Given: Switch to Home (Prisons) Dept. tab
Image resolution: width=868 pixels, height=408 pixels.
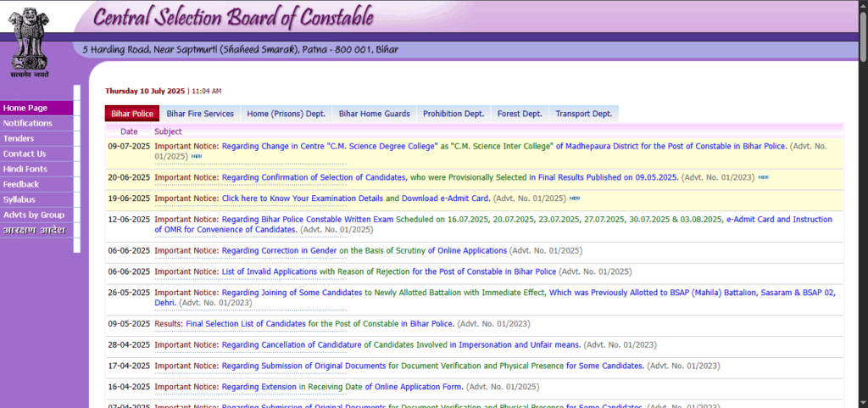Looking at the screenshot, I should (287, 114).
